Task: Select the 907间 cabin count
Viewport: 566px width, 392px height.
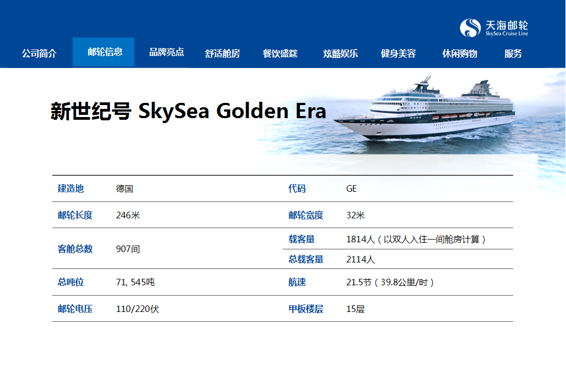Action: click(x=128, y=249)
